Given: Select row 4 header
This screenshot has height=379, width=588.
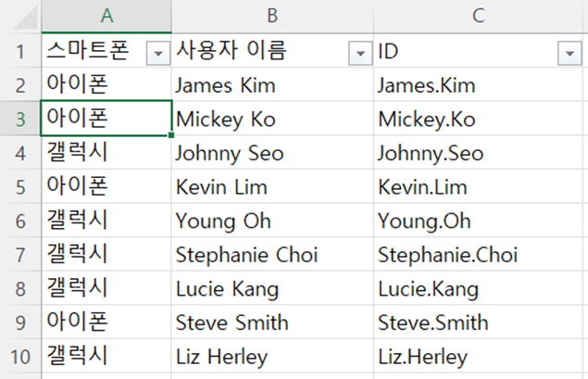Looking at the screenshot, I should coord(20,153).
